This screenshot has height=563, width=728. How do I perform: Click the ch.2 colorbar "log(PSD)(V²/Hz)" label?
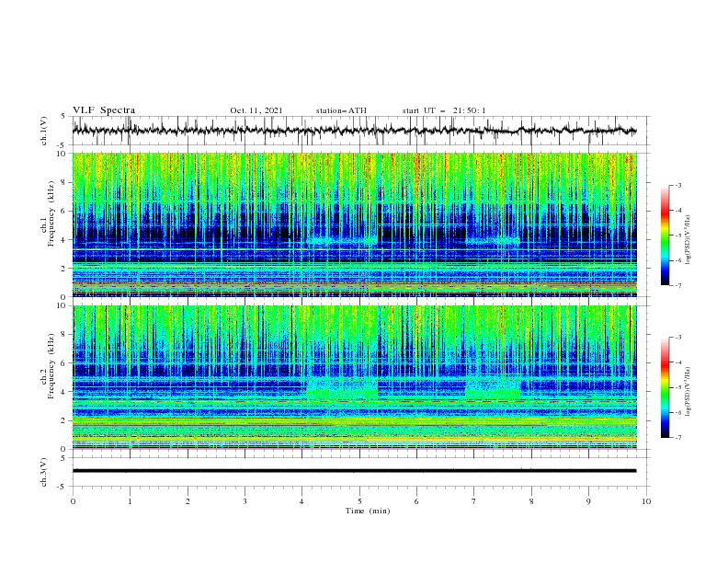coord(688,392)
